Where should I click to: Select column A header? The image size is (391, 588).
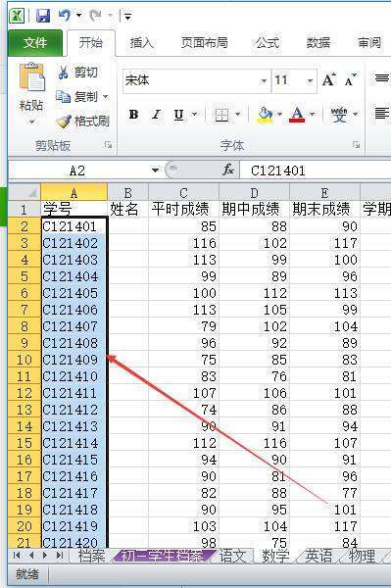pos(73,193)
